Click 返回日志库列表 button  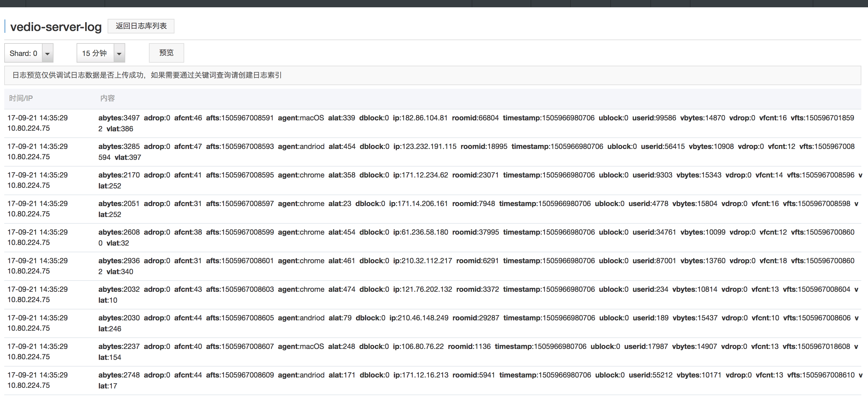pyautogui.click(x=141, y=26)
